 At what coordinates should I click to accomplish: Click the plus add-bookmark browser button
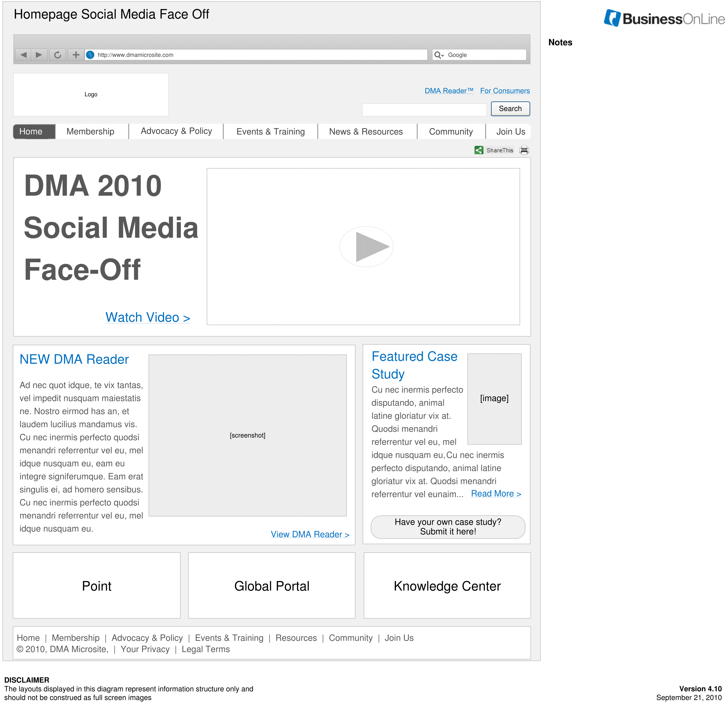tap(76, 55)
